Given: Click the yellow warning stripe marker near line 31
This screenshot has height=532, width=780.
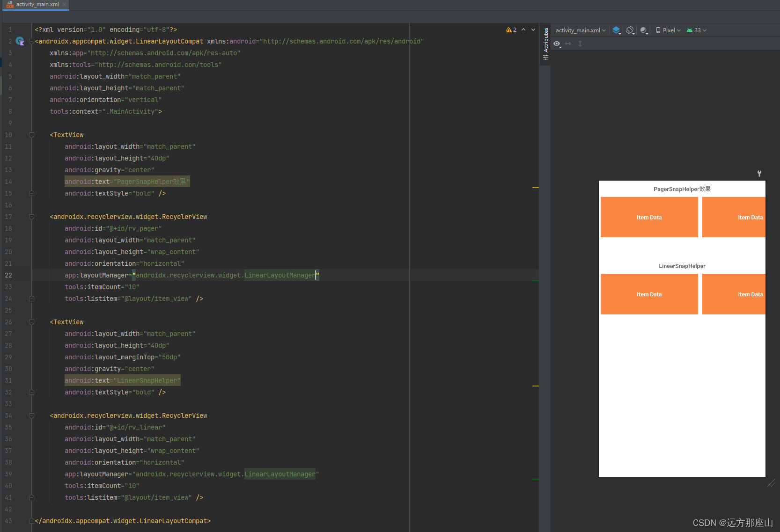Looking at the screenshot, I should point(536,386).
